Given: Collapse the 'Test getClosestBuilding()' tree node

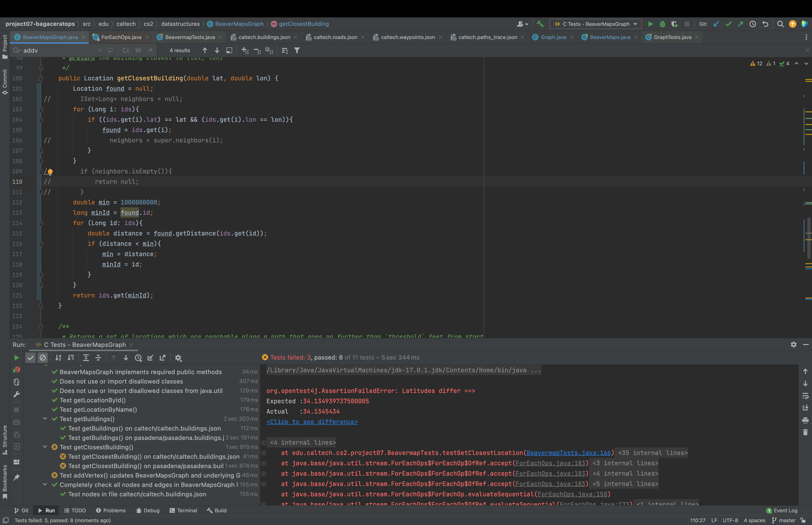Looking at the screenshot, I should (x=45, y=447).
